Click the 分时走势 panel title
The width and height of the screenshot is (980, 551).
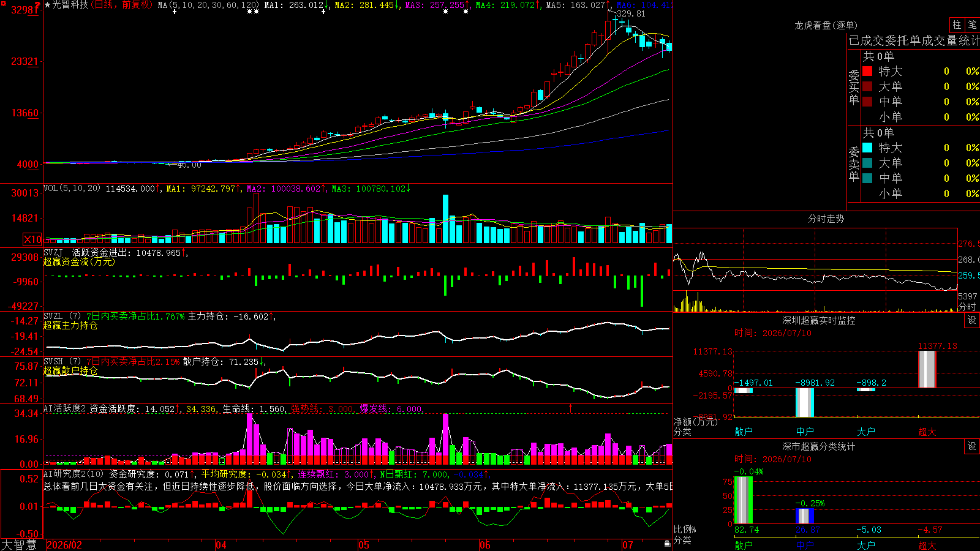826,219
